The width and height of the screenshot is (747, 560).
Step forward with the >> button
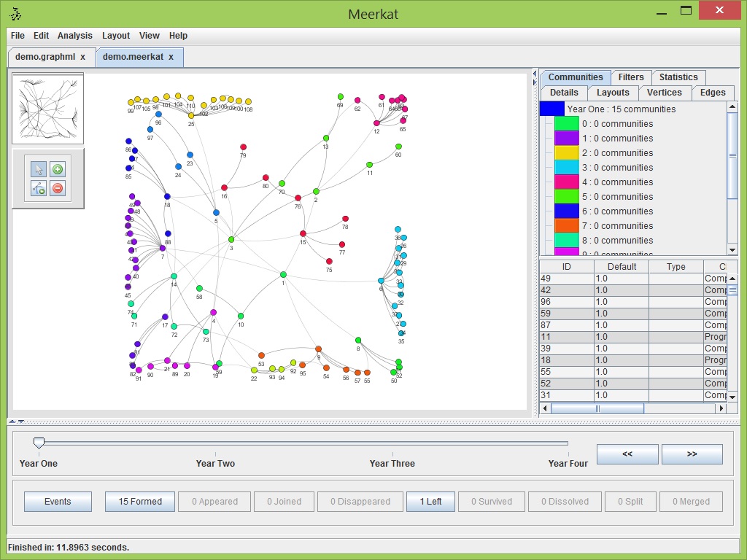click(692, 454)
